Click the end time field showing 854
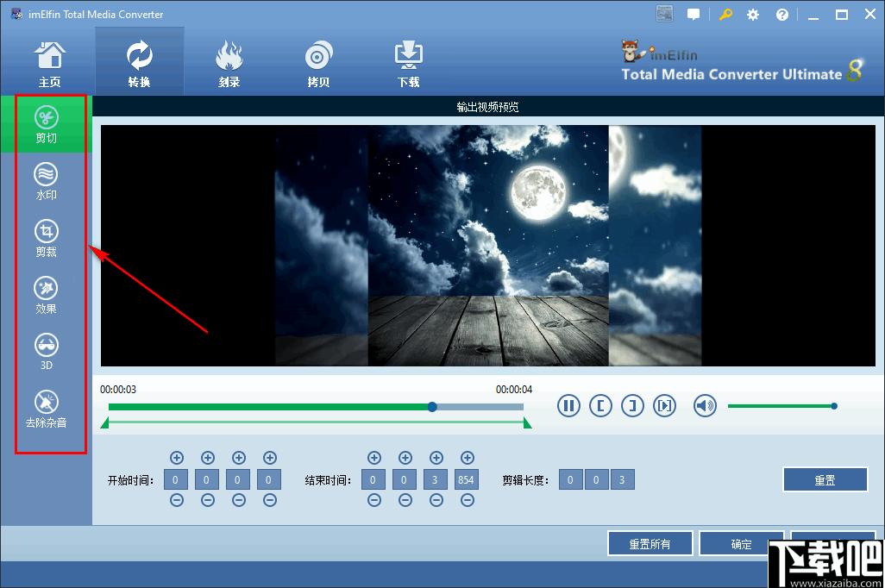 coord(466,479)
